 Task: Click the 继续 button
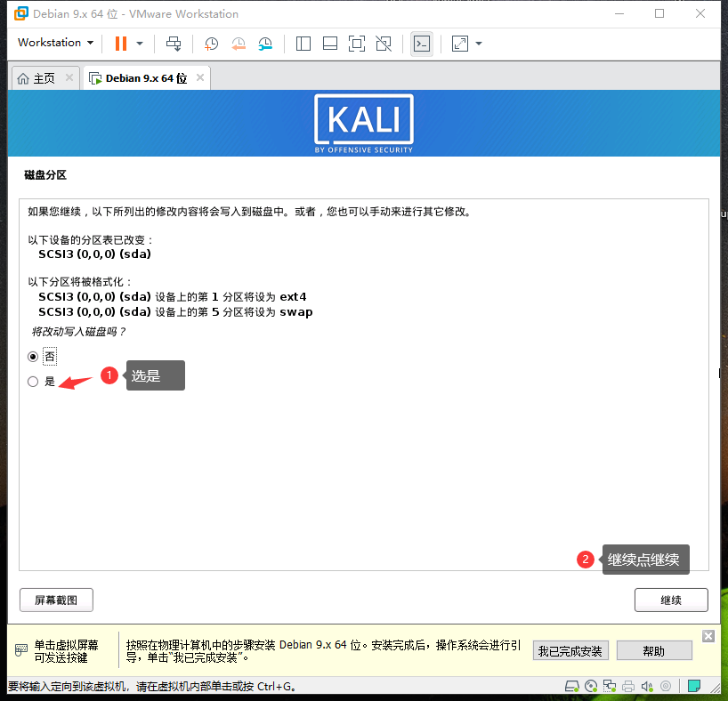pyautogui.click(x=671, y=600)
